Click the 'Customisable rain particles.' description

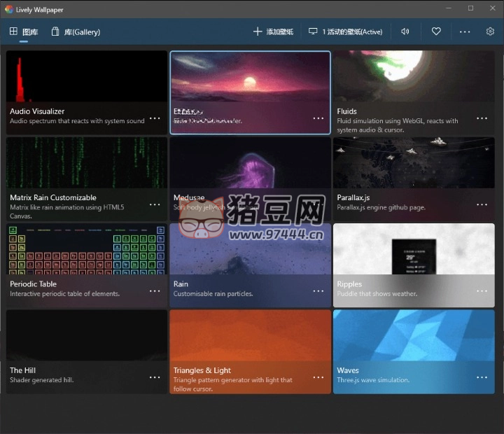(213, 293)
